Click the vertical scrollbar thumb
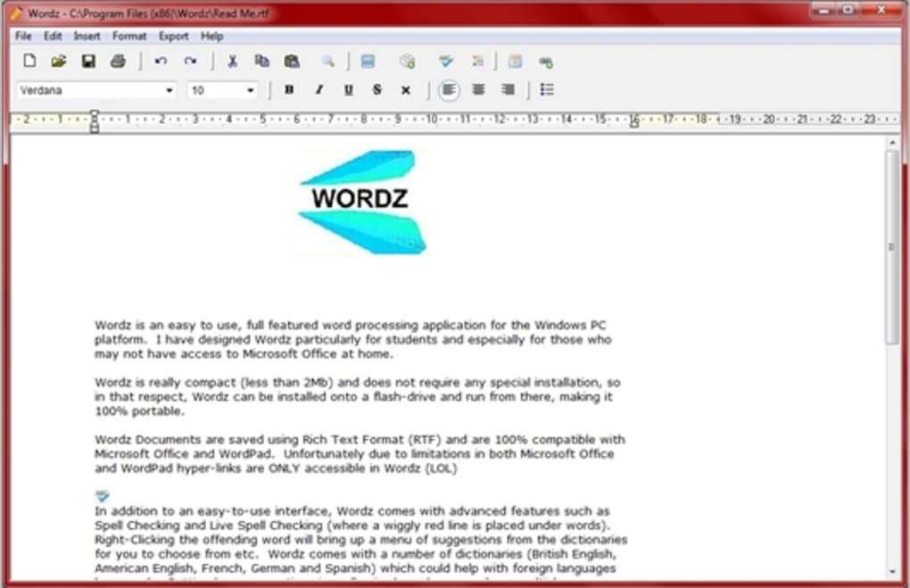The image size is (910, 588). point(892,246)
